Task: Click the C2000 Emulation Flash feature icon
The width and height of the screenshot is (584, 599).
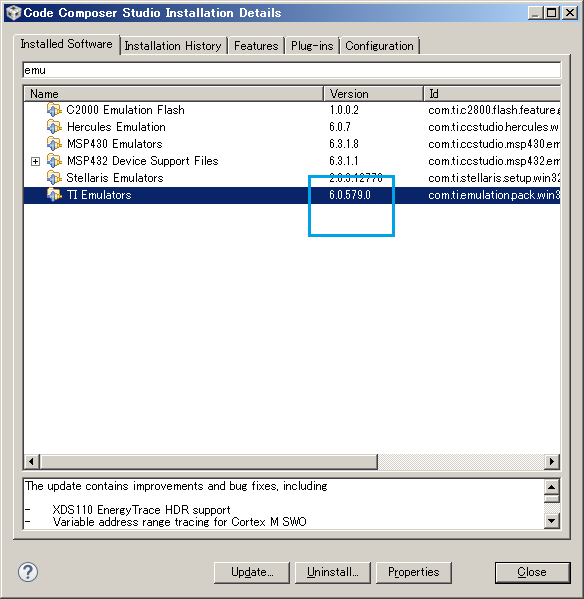Action: (x=54, y=110)
